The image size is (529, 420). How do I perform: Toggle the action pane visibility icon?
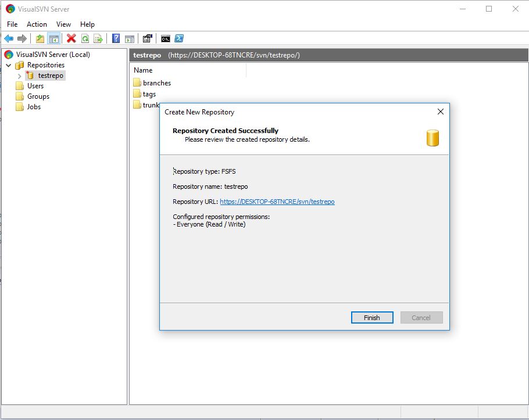click(130, 38)
